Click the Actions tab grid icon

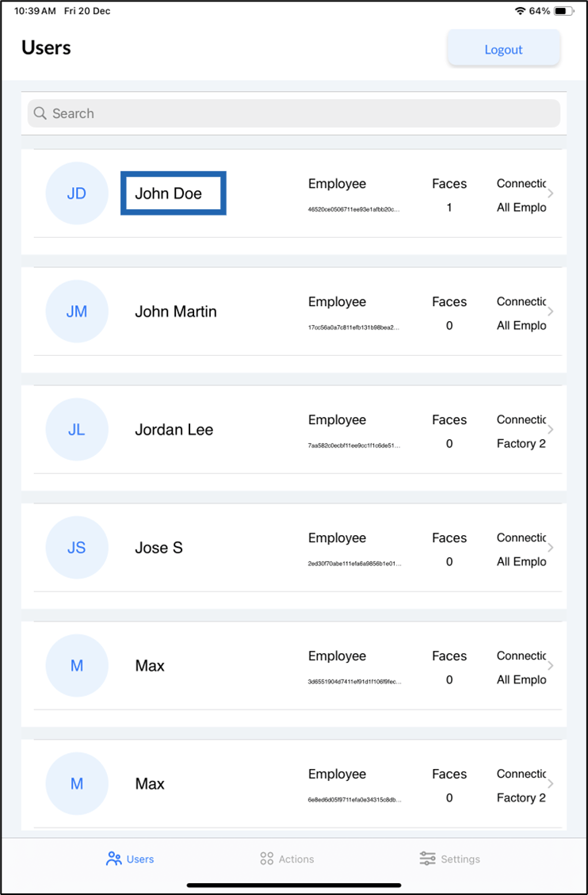pos(266,859)
